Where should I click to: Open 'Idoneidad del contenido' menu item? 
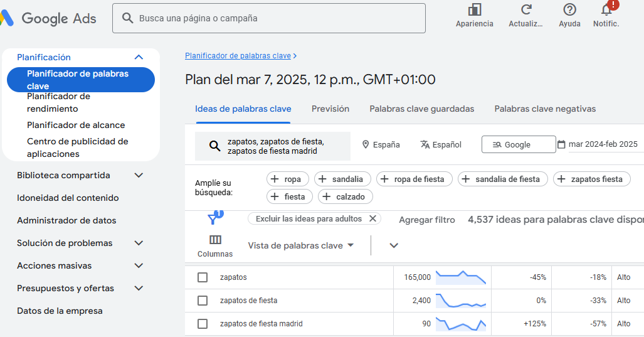pos(68,198)
